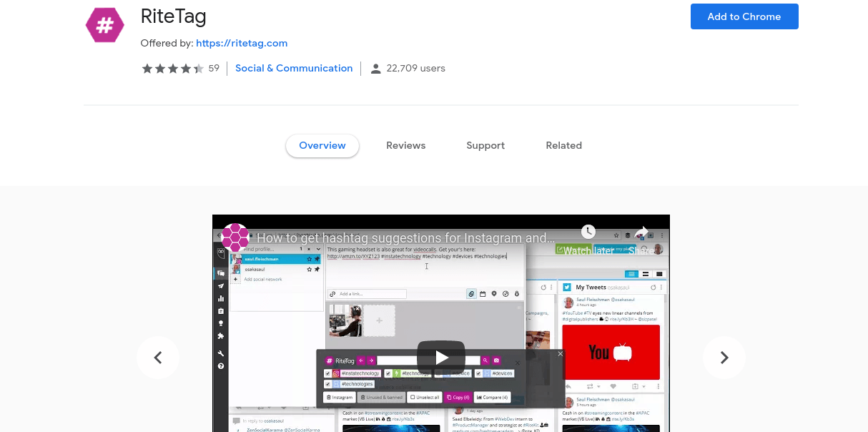Click the star rating for RiteTag
Image resolution: width=868 pixels, height=432 pixels.
pyautogui.click(x=172, y=69)
